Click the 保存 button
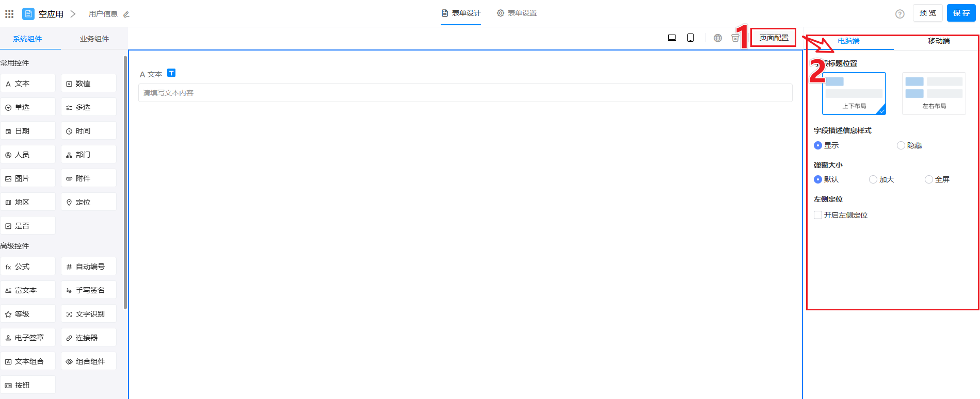 (x=961, y=13)
